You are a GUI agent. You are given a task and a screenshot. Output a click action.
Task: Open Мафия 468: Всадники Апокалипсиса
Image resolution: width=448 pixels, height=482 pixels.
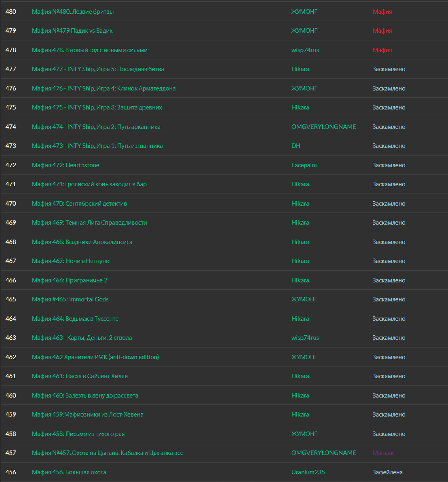[x=82, y=242]
